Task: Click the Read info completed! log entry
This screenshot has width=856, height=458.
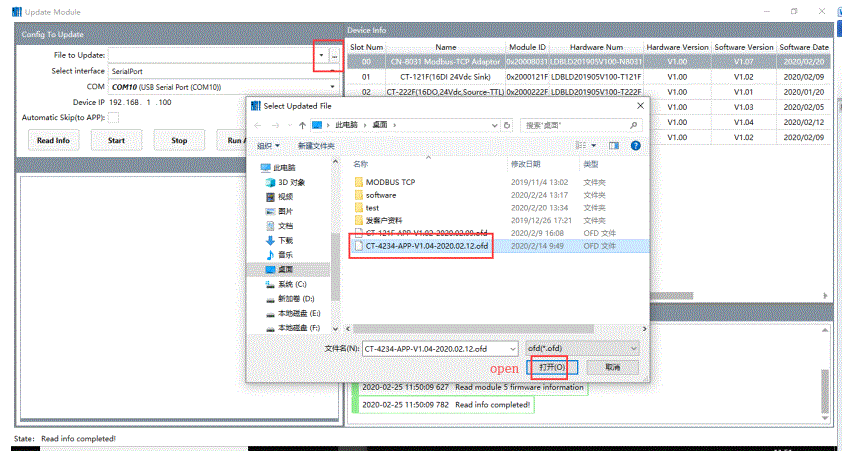Action: click(x=445, y=405)
